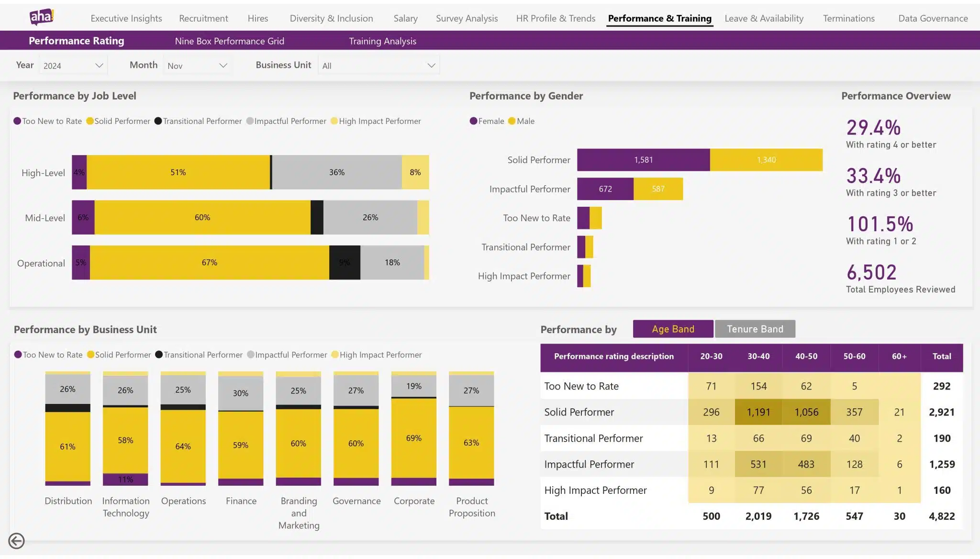This screenshot has width=980, height=559.
Task: Open the Year dropdown showing 2024
Action: pos(73,65)
